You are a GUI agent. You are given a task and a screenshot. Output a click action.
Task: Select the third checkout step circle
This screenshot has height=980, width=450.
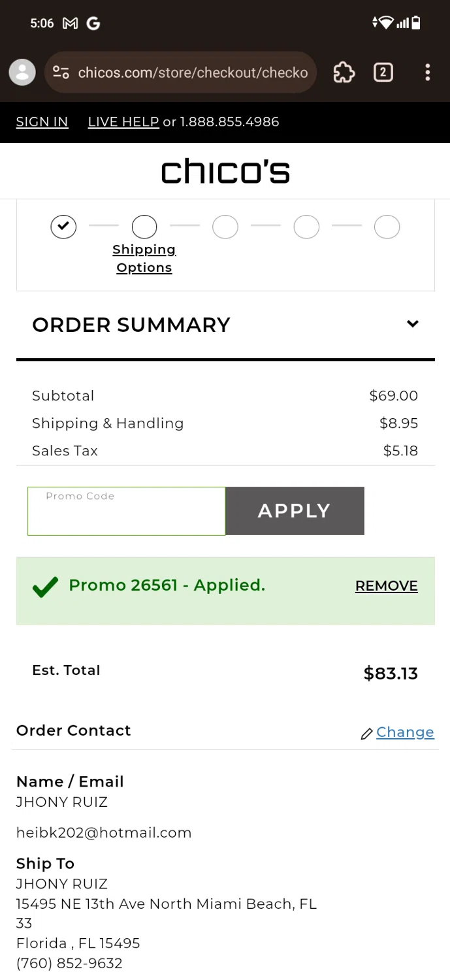click(225, 227)
